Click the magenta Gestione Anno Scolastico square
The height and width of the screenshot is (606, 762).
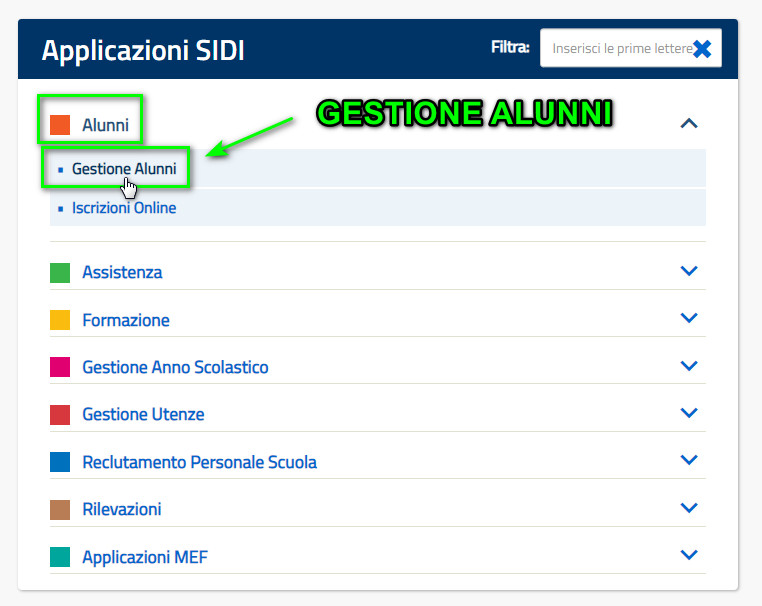(60, 367)
